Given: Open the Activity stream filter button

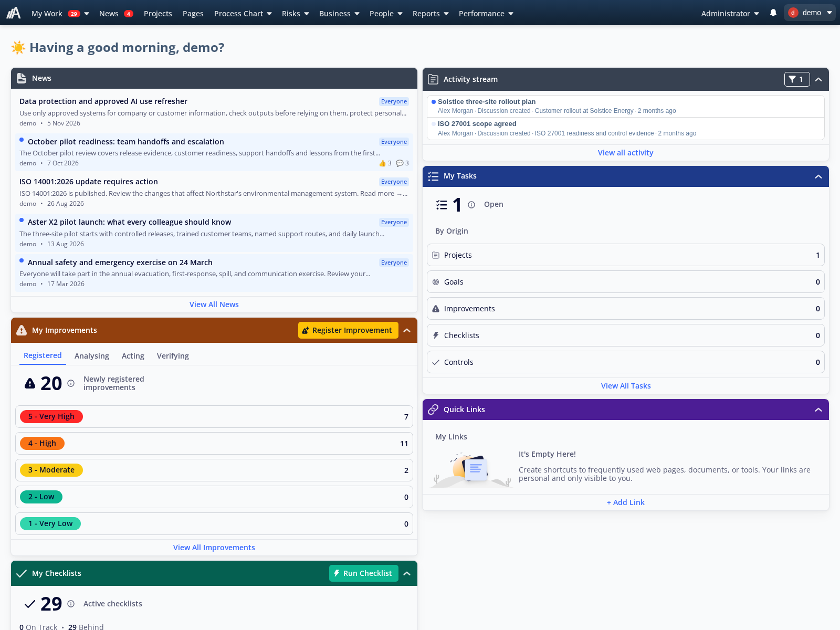Looking at the screenshot, I should point(796,79).
